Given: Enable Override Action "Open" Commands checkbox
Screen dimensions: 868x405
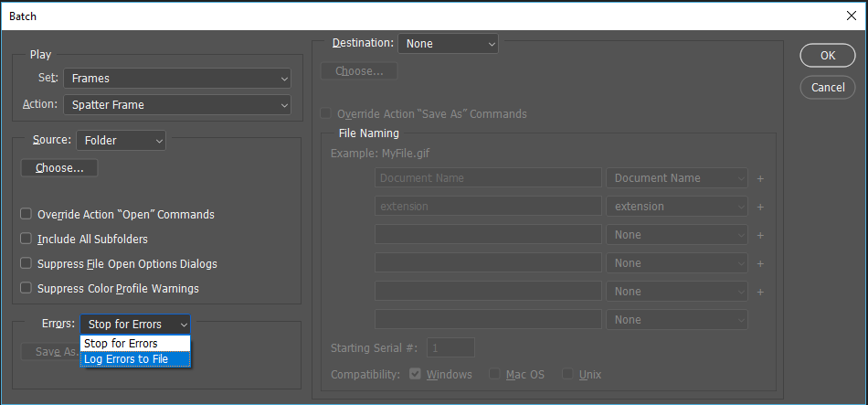Looking at the screenshot, I should pyautogui.click(x=26, y=215).
